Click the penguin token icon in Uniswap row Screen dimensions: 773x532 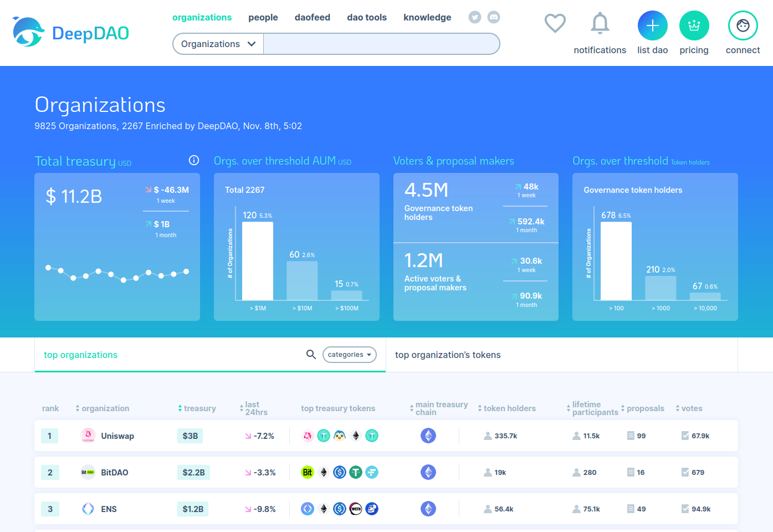tap(340, 436)
